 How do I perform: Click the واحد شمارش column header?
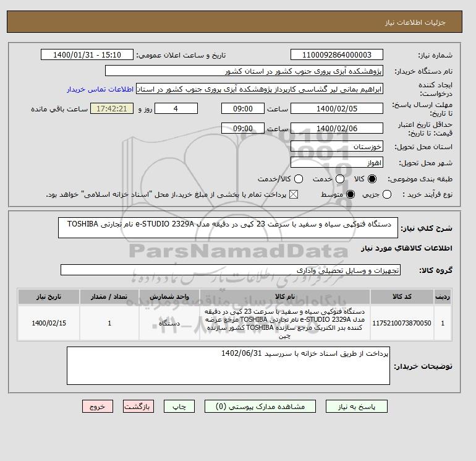pos(169,296)
